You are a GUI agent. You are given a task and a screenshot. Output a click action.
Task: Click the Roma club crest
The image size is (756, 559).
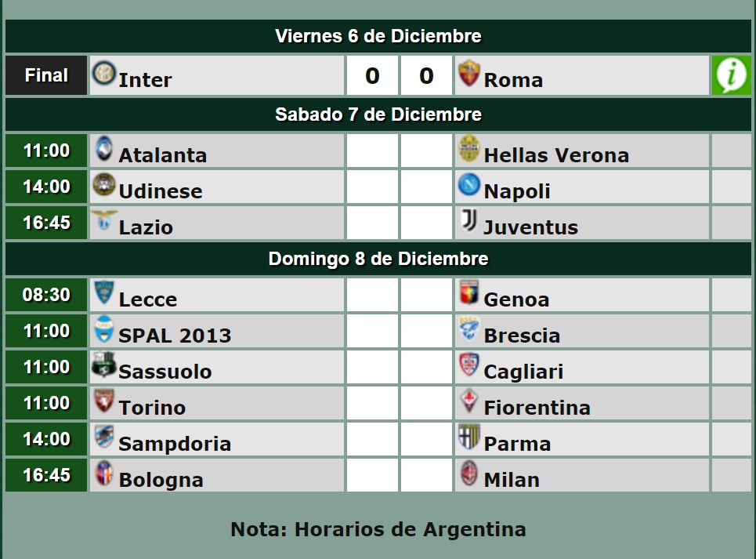coord(469,73)
